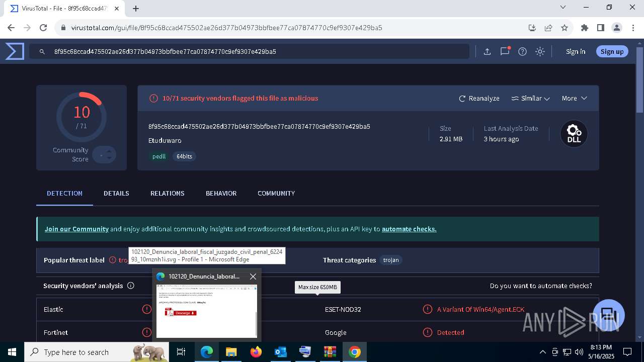Screen dimensions: 644x362
Task: Vote on the Community Score toggle
Action: point(104,155)
